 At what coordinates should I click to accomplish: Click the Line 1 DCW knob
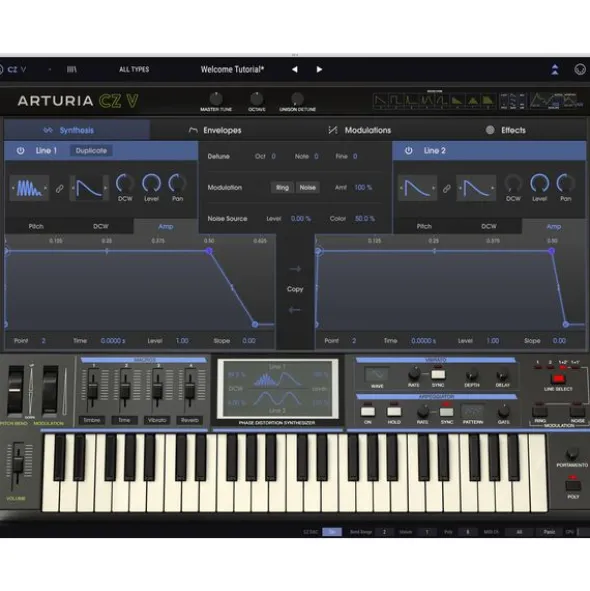125,183
